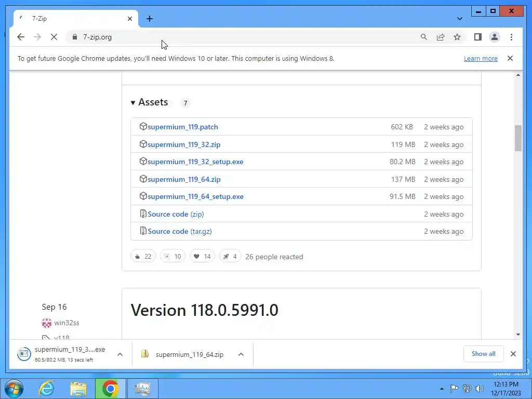Click Show all downloads
Viewport: 532px width, 399px height.
484,354
